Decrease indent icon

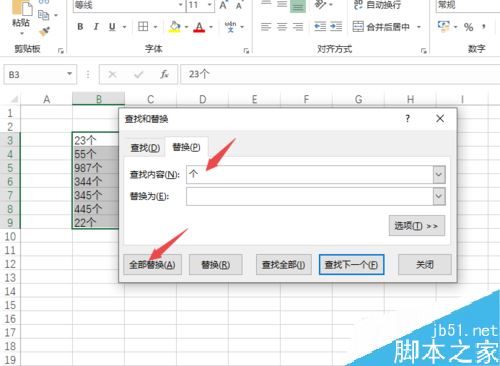320,27
